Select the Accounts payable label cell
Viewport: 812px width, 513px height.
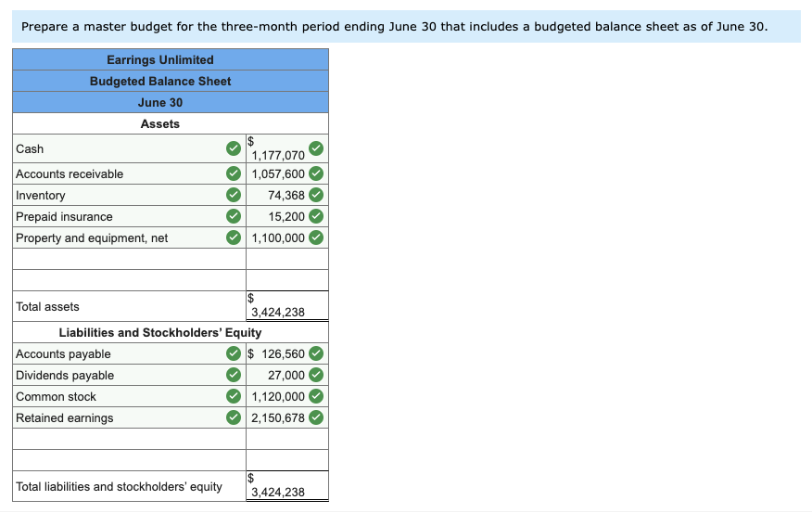129,353
